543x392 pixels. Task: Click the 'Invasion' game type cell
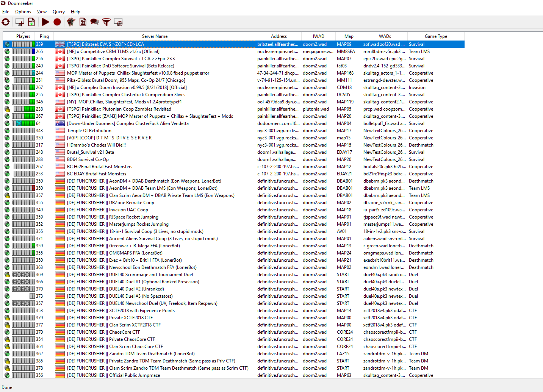436,87
